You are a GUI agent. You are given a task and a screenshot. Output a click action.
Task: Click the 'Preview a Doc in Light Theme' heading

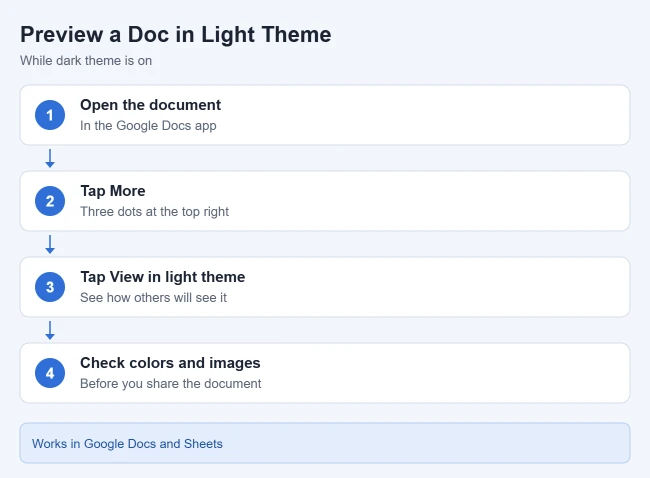[x=176, y=35]
